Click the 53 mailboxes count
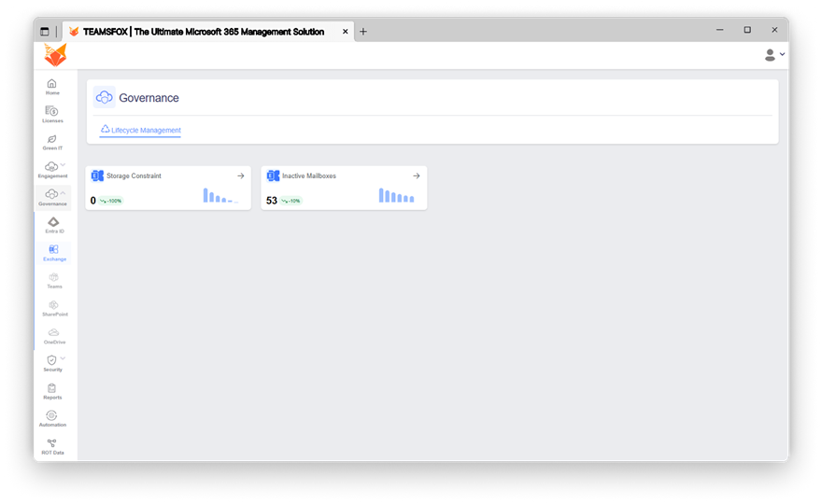 pos(272,201)
